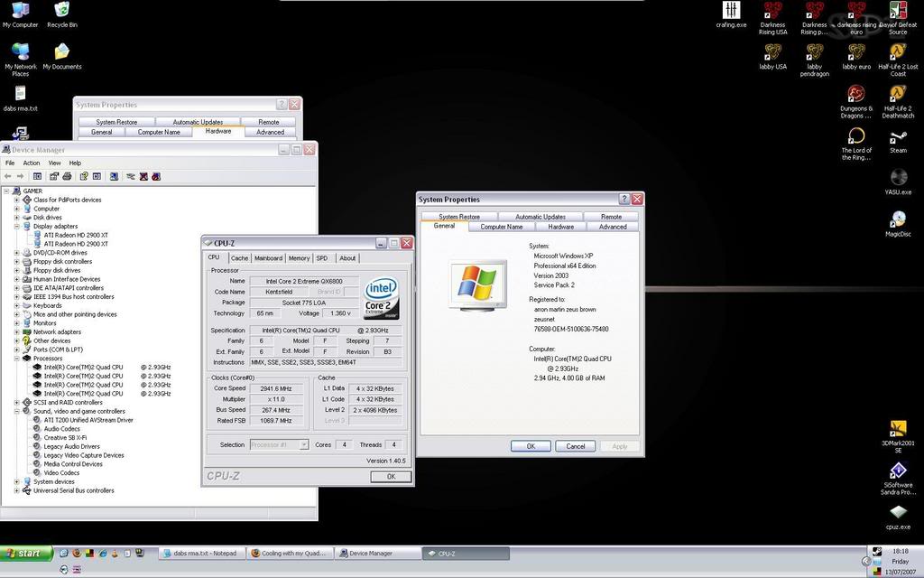Open the Action menu in Device Manager
The image size is (924, 578).
click(32, 163)
